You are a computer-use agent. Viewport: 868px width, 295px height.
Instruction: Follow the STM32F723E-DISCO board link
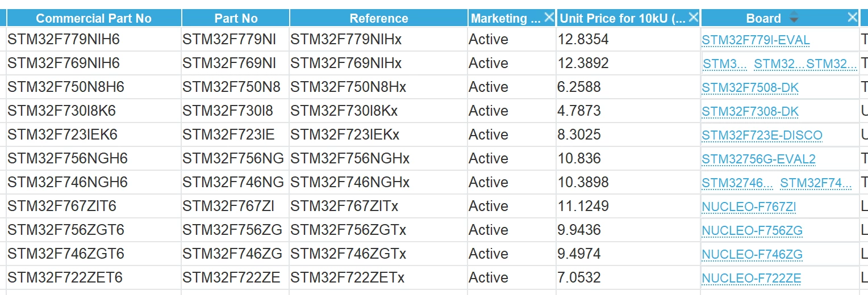(762, 136)
